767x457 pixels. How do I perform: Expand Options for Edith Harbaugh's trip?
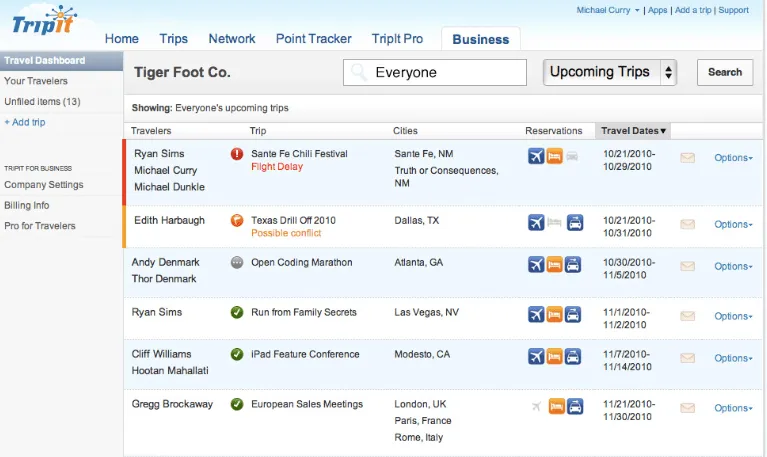733,224
